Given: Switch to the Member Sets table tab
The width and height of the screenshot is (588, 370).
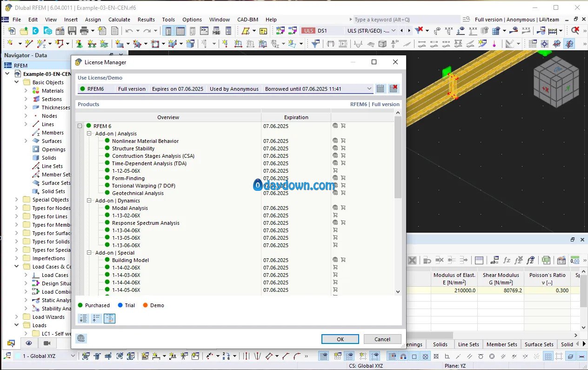Looking at the screenshot, I should pos(502,344).
